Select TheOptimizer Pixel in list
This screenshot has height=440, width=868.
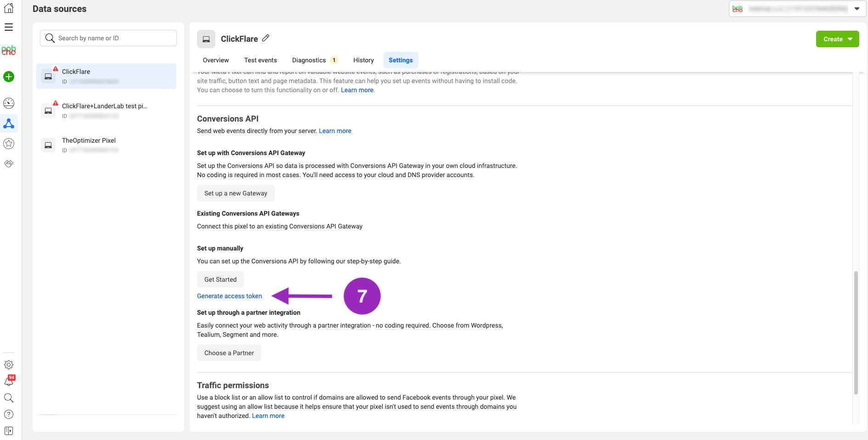pos(106,145)
